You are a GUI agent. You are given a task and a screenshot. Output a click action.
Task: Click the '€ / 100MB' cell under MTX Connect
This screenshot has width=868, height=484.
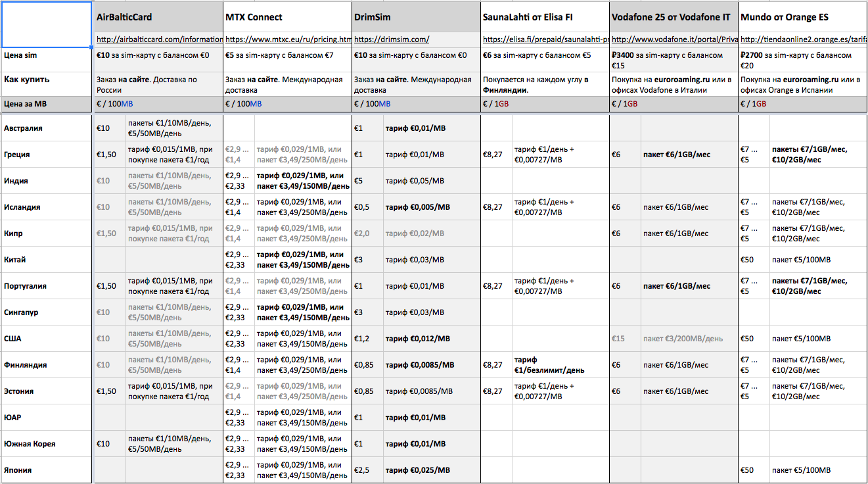tap(288, 104)
